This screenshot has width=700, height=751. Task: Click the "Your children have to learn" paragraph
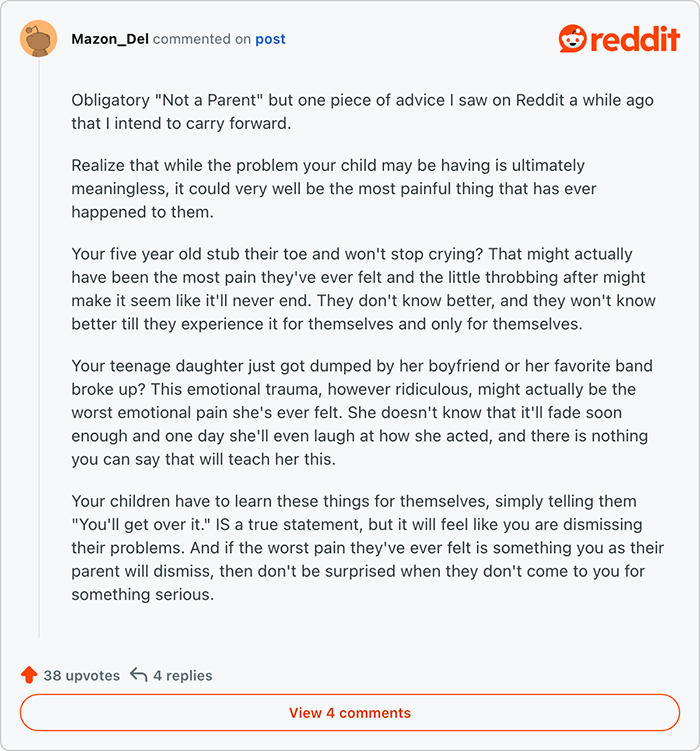tap(368, 547)
